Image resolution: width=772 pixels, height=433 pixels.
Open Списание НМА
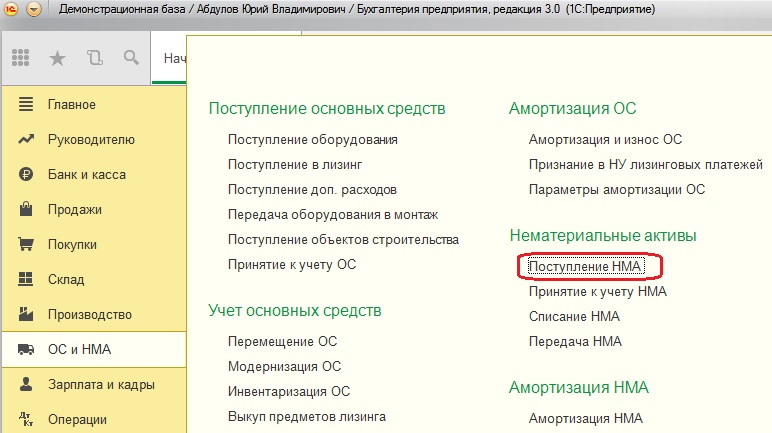[574, 316]
